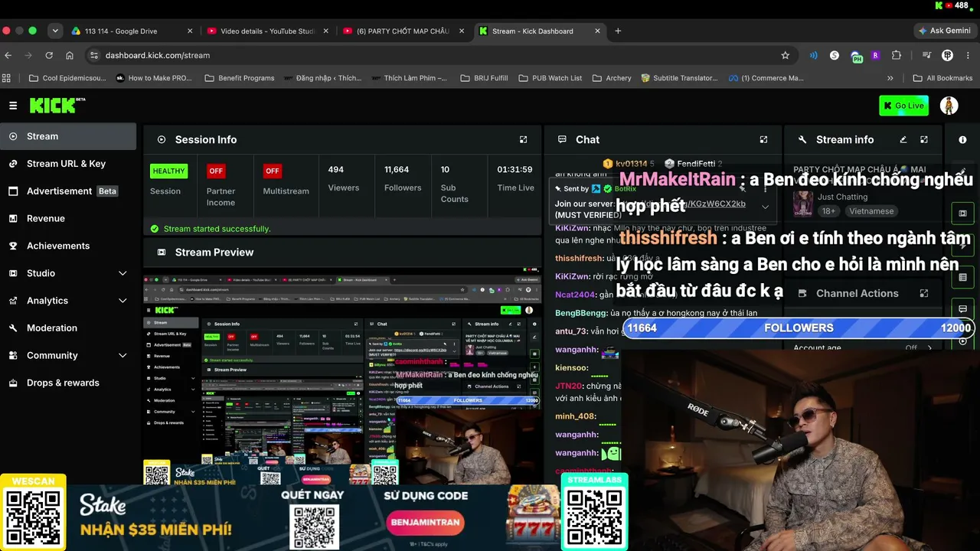Open the Kick hamburger menu

tap(13, 106)
